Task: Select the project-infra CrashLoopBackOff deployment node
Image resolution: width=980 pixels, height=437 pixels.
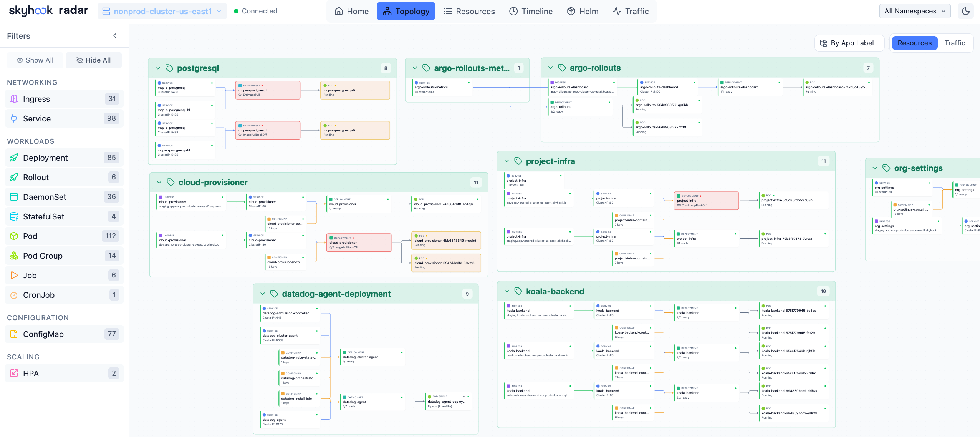Action: point(706,201)
